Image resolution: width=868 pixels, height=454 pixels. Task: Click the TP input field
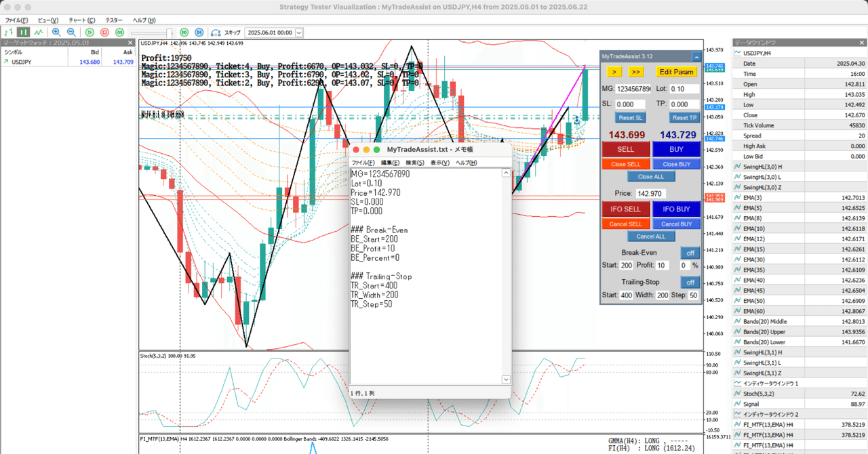(684, 104)
